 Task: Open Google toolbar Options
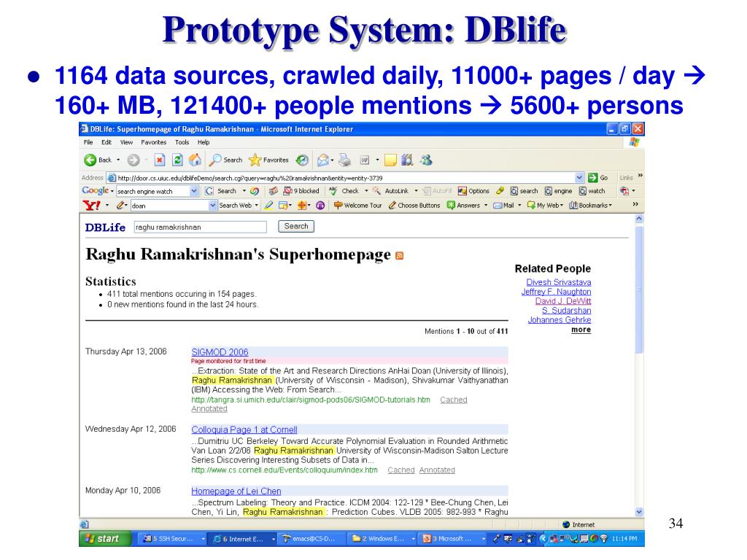coord(473,191)
